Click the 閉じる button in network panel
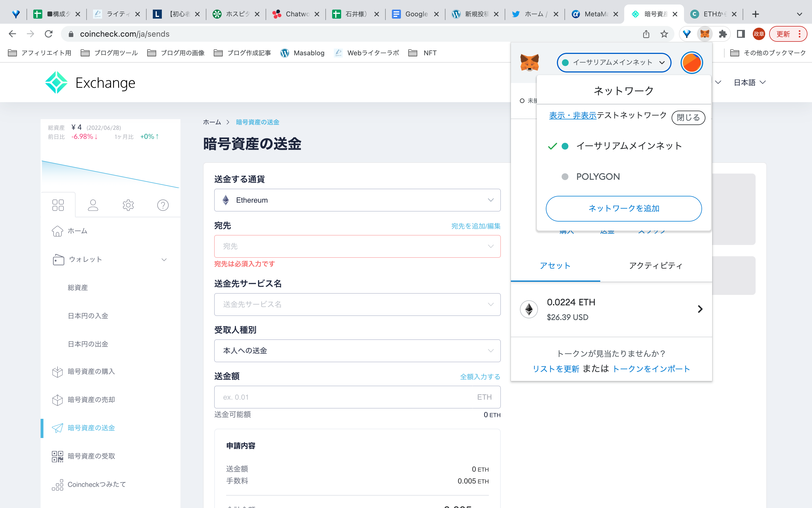This screenshot has width=812, height=508. coord(688,118)
